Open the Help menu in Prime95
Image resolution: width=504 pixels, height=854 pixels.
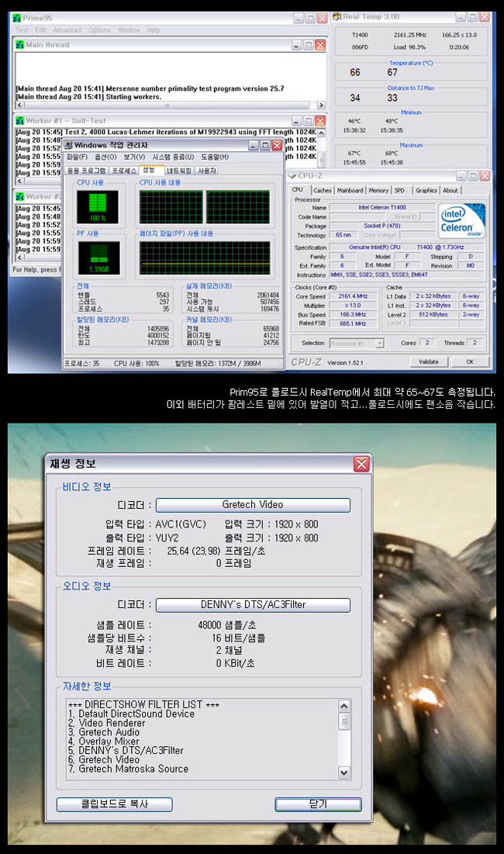154,30
